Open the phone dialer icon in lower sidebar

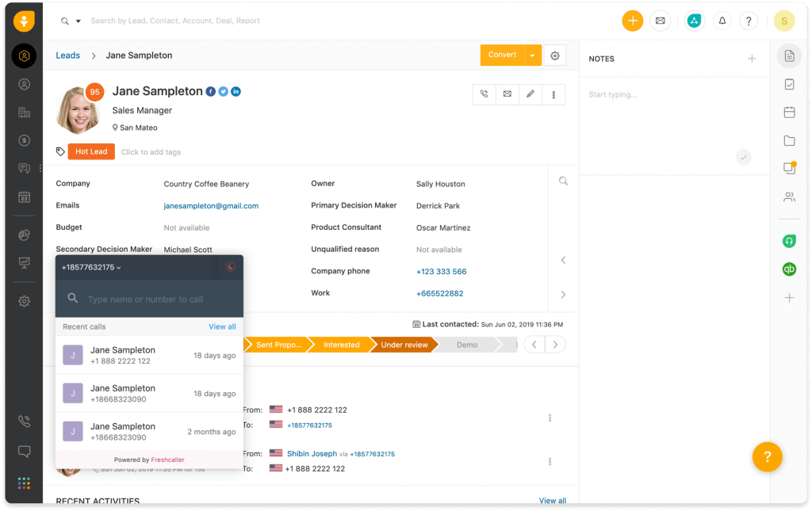coord(23,421)
